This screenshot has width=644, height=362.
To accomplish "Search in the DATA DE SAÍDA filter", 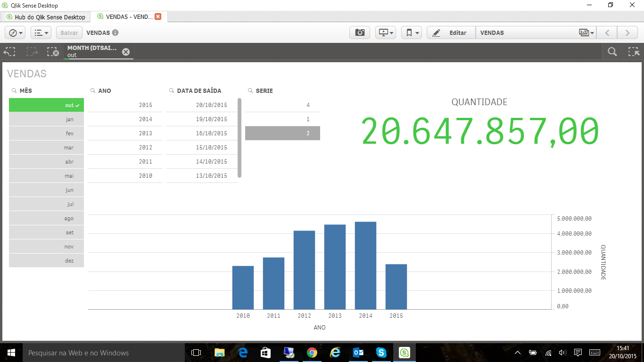I will click(172, 90).
